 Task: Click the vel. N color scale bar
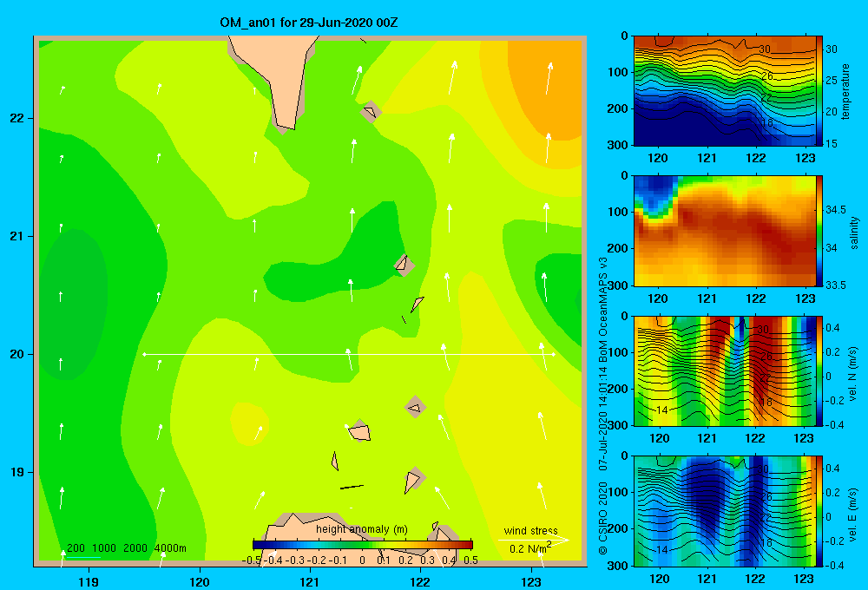point(819,370)
